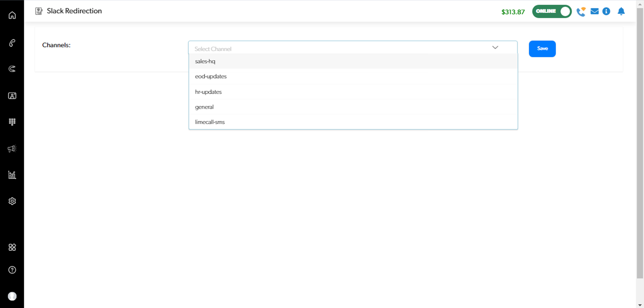Open the envelope messages icon
The height and width of the screenshot is (308, 644).
594,12
